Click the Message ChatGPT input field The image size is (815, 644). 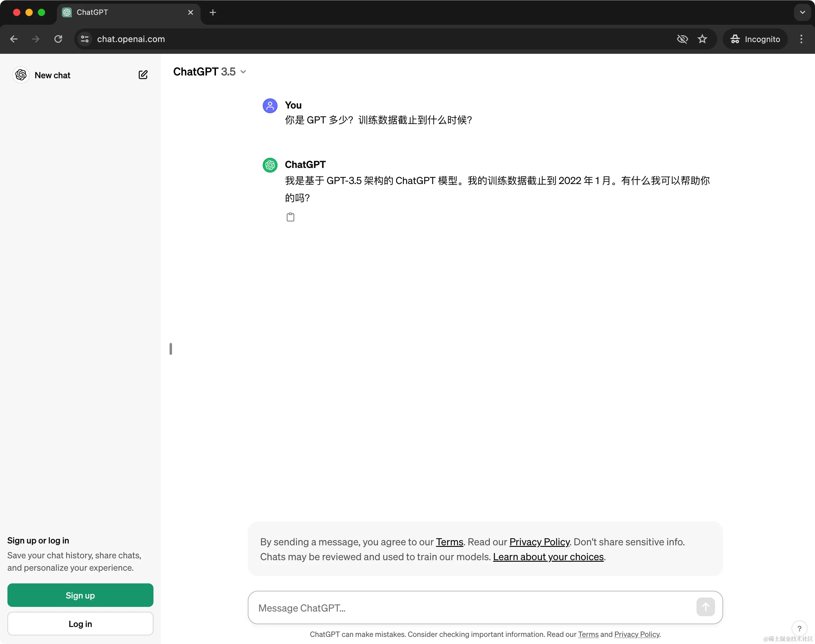click(x=472, y=608)
